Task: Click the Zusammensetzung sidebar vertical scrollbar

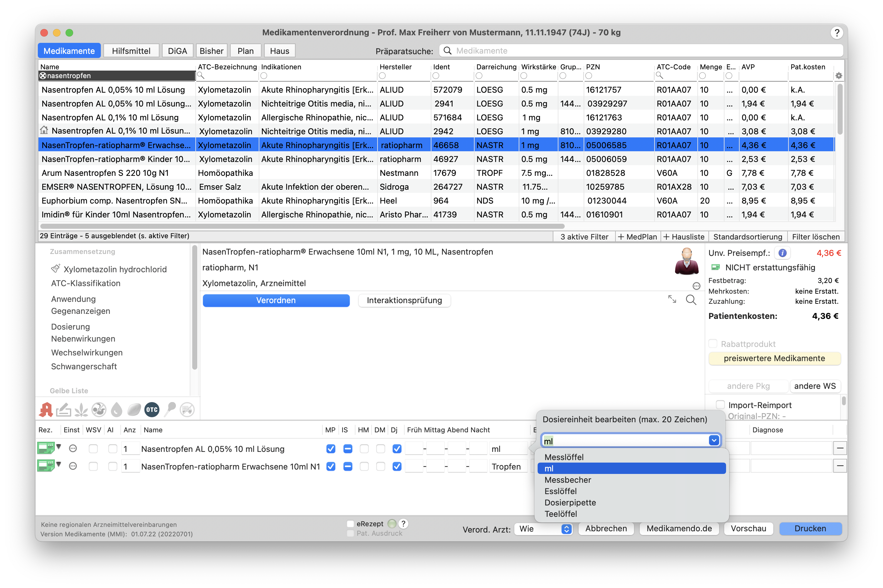Action: point(195,308)
